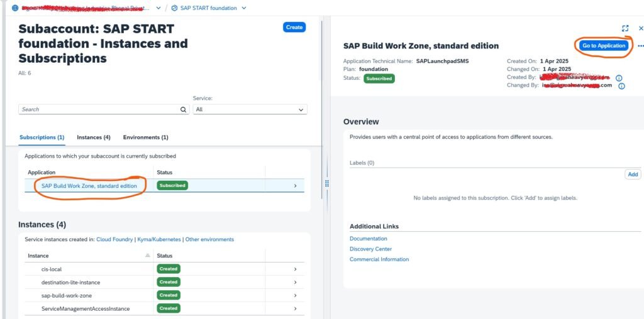Viewport: 644px width, 319px height.
Task: Enter full screen mode for details panel
Action: coord(625,28)
